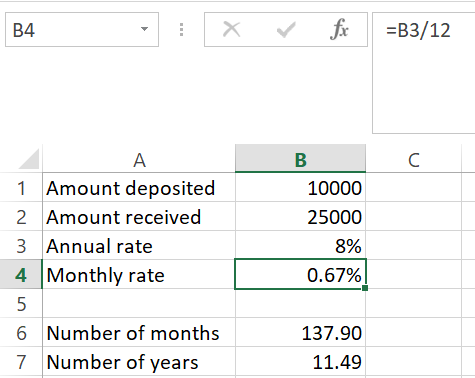Select row 1 header

21,187
